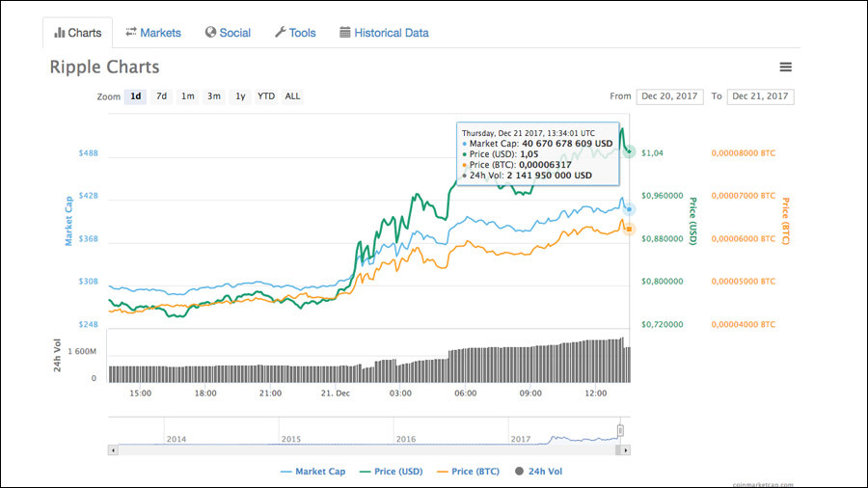Open the chart hamburger menu icon
Screen dimensions: 868x488
(785, 67)
